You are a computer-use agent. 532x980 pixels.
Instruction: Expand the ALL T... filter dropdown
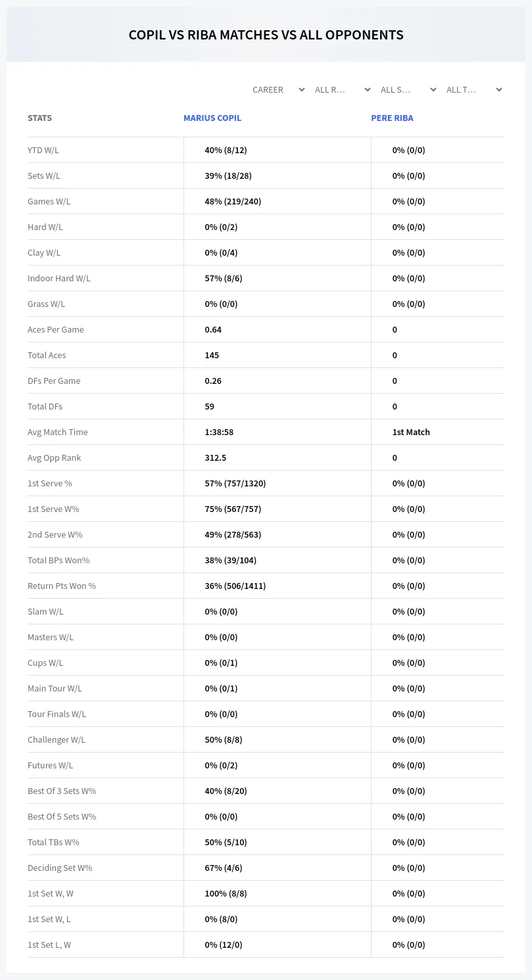474,89
